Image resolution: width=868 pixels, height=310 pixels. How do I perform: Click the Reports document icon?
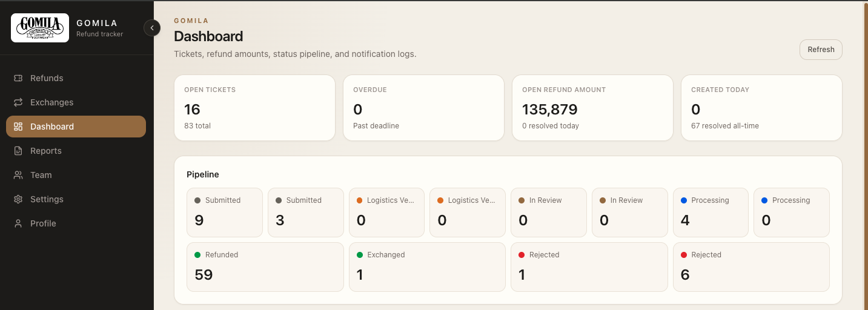point(18,151)
